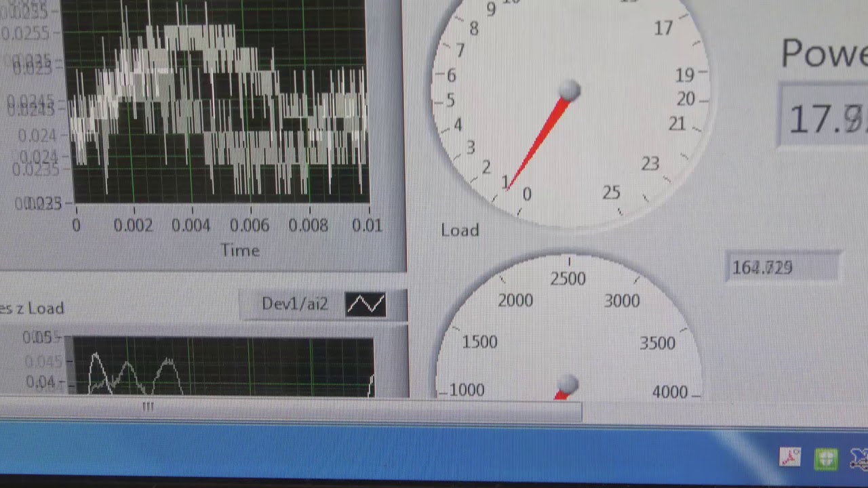Click the Time axis label of the chart
The height and width of the screenshot is (488, 868).
pyautogui.click(x=240, y=251)
